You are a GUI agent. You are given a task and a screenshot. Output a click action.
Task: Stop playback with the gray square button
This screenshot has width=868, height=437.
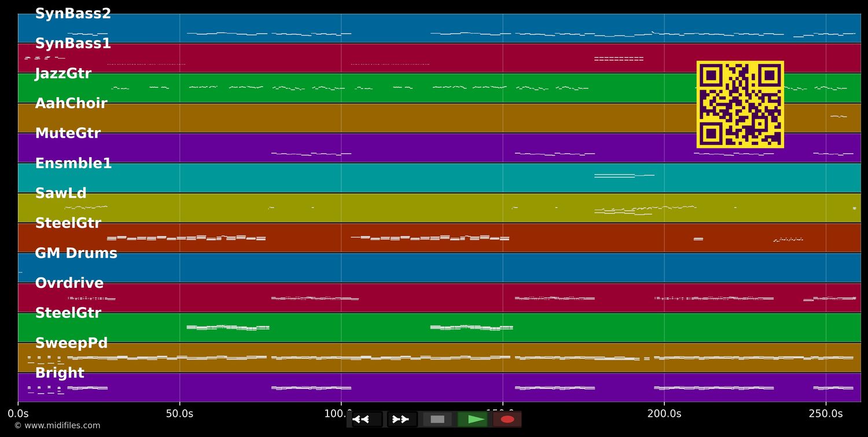click(437, 419)
